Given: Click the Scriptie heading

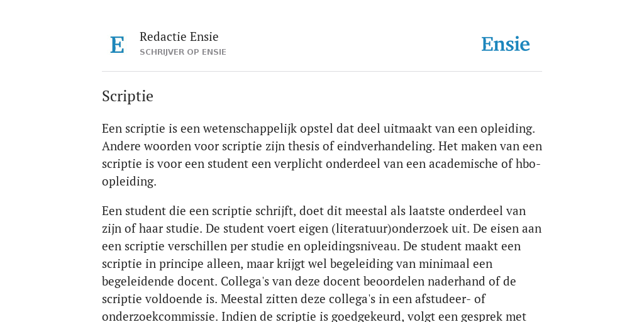Looking at the screenshot, I should click(128, 96).
